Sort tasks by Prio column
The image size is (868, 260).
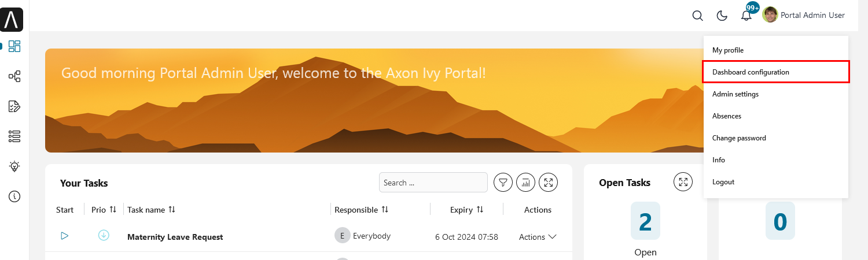point(113,209)
